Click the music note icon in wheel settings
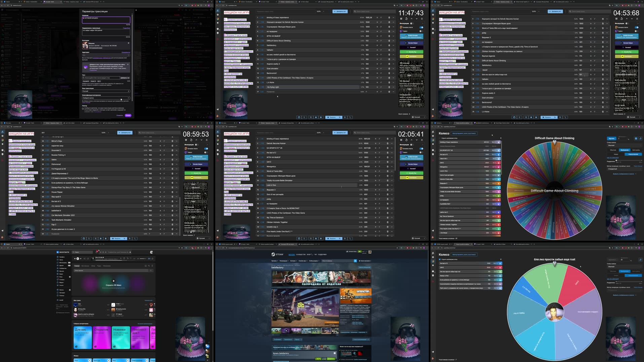Image resolution: width=644 pixels, height=362 pixels. (x=641, y=138)
